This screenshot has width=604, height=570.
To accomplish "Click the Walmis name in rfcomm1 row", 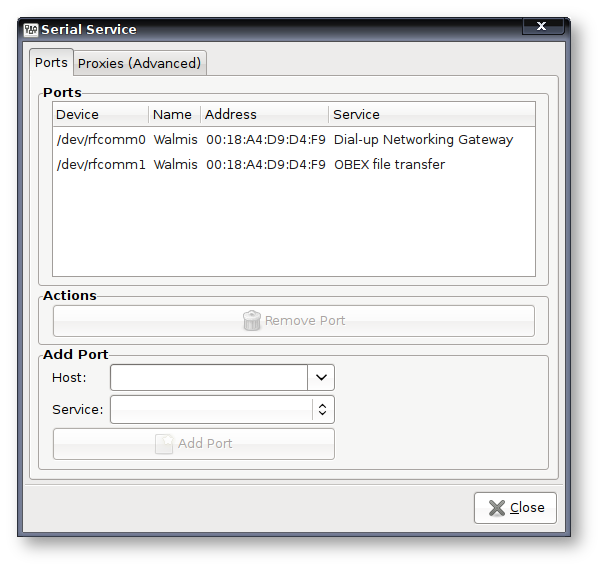I will (175, 164).
